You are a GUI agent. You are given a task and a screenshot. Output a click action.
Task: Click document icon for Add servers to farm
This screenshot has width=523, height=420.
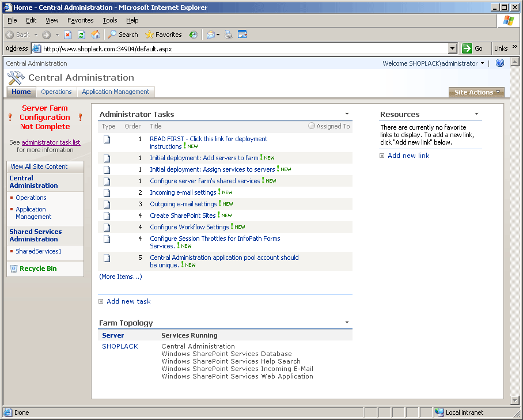(x=107, y=158)
